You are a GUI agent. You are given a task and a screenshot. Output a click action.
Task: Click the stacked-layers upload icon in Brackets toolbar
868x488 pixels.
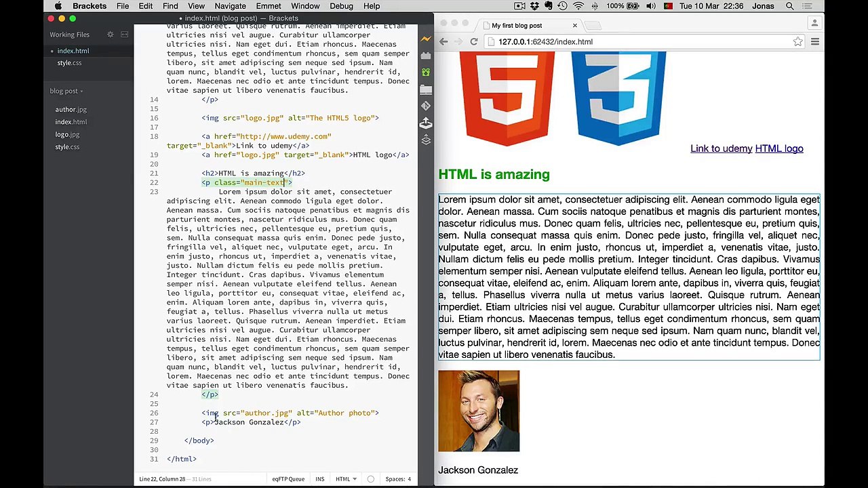click(x=426, y=140)
